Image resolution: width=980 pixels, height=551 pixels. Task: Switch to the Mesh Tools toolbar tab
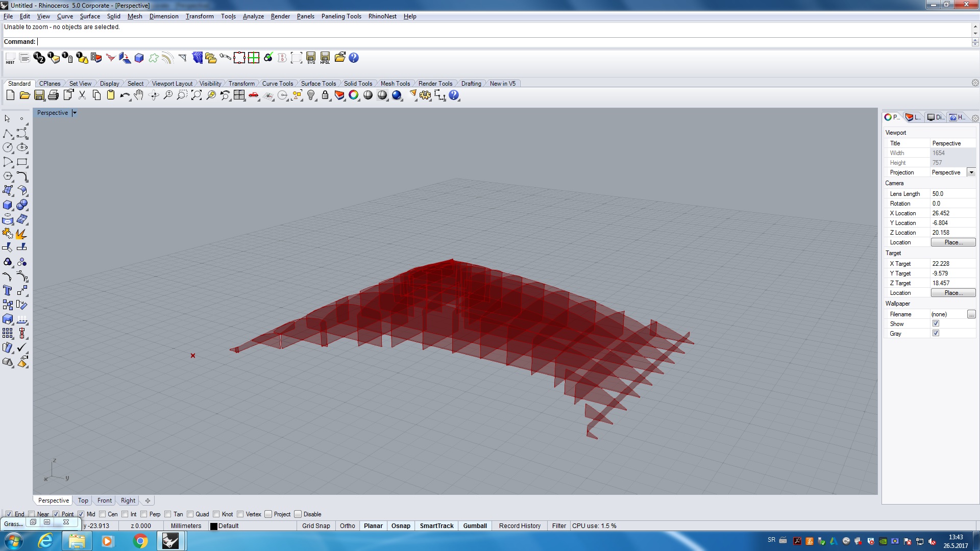tap(395, 84)
